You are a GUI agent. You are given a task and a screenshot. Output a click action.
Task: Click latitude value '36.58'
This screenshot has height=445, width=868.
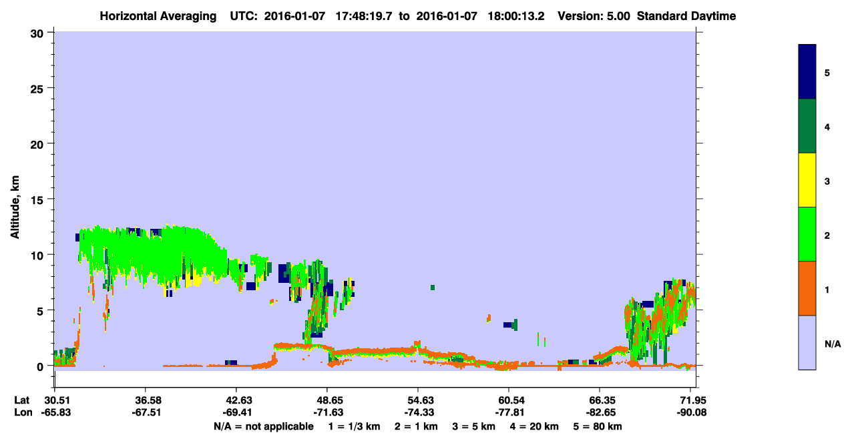tap(145, 400)
